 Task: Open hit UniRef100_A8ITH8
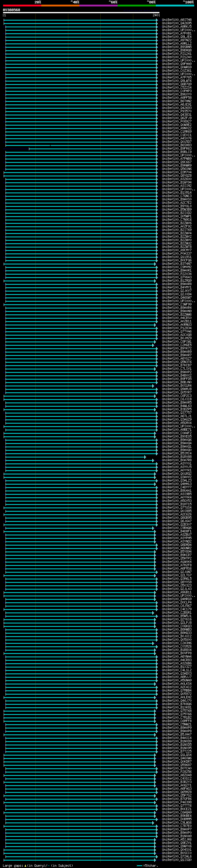pos(177,20)
